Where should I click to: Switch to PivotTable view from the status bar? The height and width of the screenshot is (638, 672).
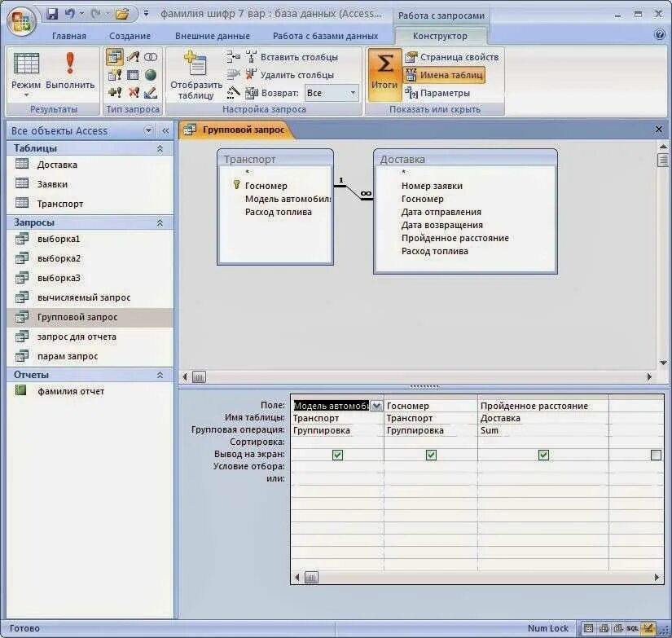[x=604, y=628]
